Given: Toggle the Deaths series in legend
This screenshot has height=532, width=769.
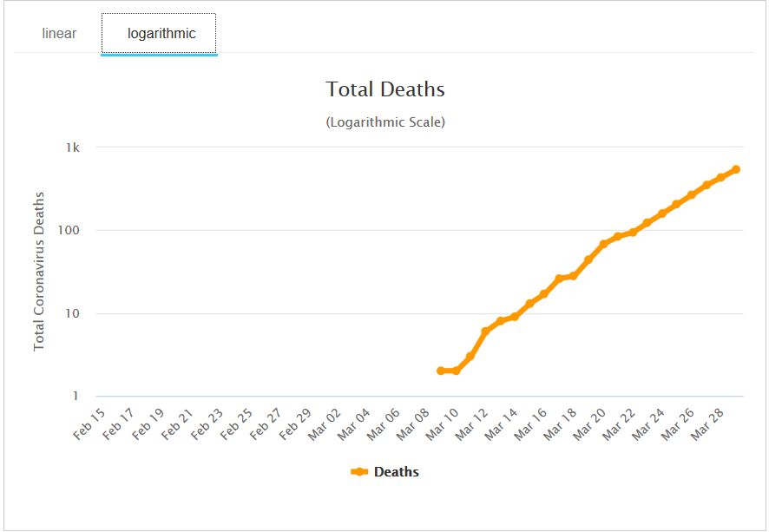Looking at the screenshot, I should pyautogui.click(x=396, y=472).
